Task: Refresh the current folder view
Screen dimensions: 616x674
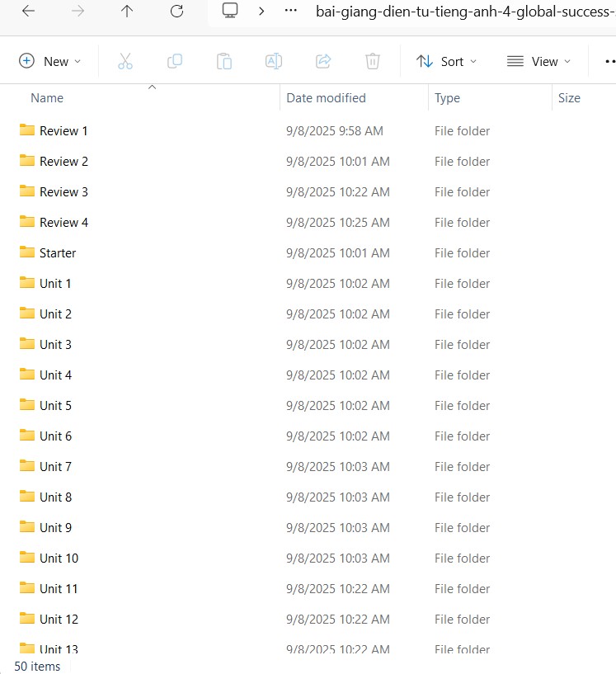Action: [176, 12]
